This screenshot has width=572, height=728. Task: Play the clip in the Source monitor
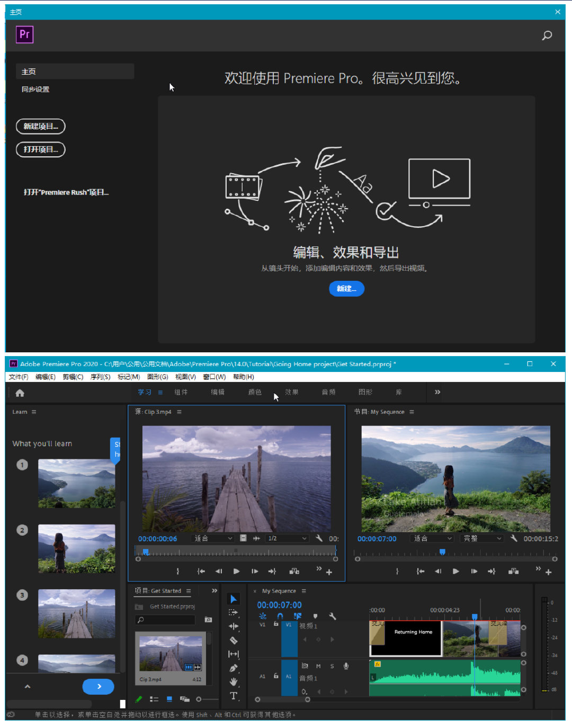click(236, 571)
